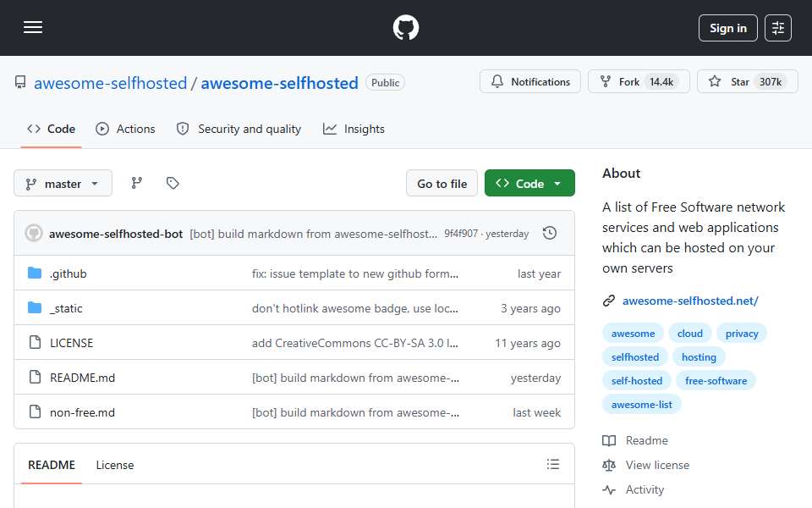Open commit "don't hotlink awesome badge"
812x508 pixels.
click(x=354, y=308)
